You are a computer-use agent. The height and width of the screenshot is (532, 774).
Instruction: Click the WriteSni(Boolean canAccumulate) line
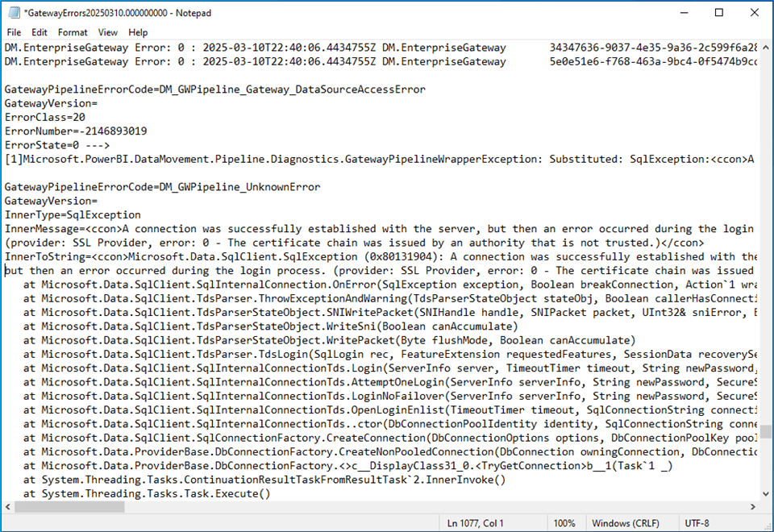pyautogui.click(x=271, y=326)
